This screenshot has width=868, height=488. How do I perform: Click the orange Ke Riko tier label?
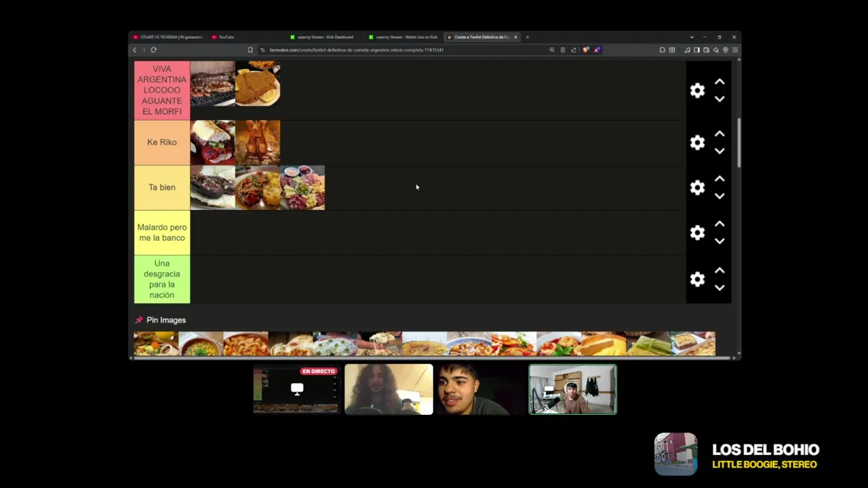[162, 142]
